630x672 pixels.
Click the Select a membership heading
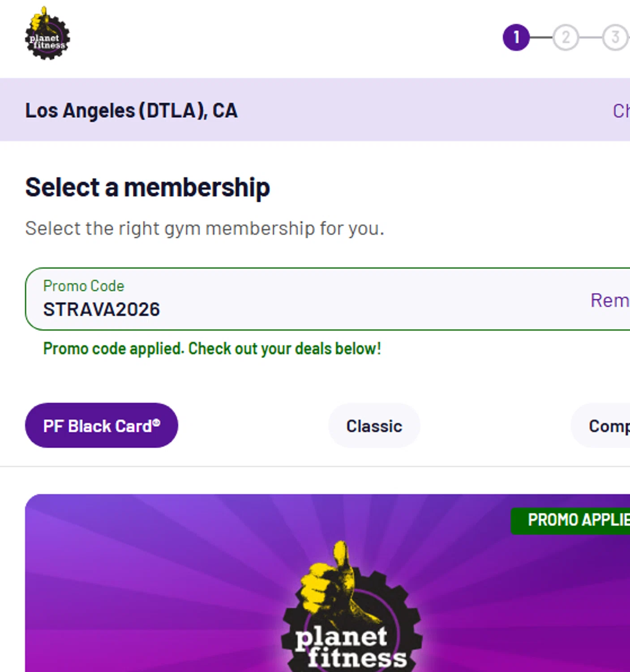pyautogui.click(x=147, y=187)
